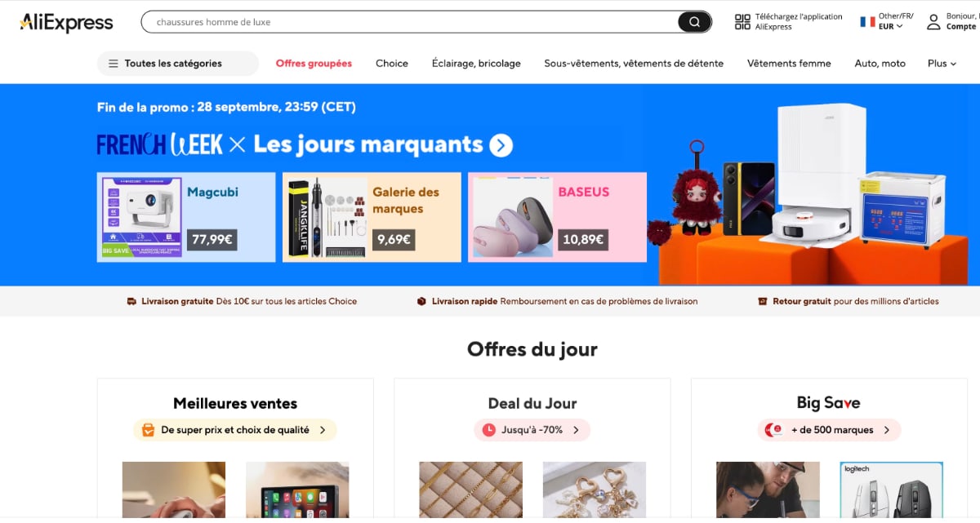
Task: Click the Retour gratuit package icon
Action: point(763,301)
